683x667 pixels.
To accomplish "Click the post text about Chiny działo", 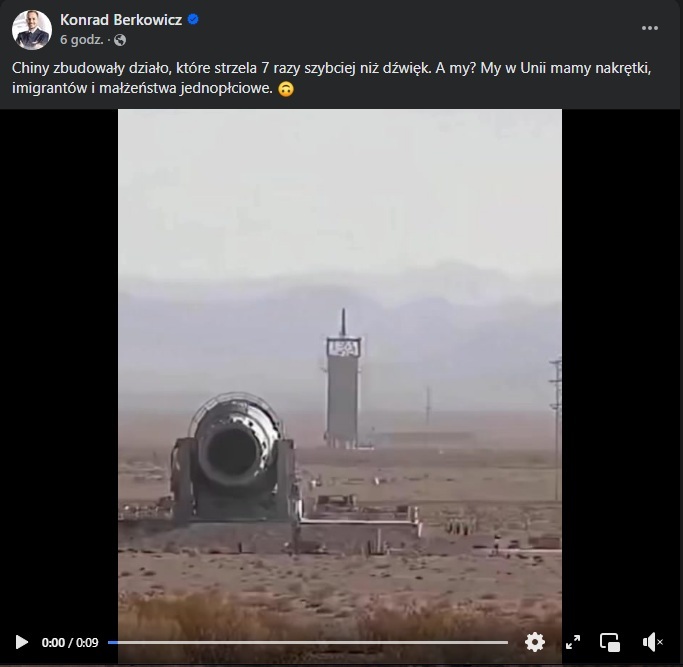I will 331,78.
